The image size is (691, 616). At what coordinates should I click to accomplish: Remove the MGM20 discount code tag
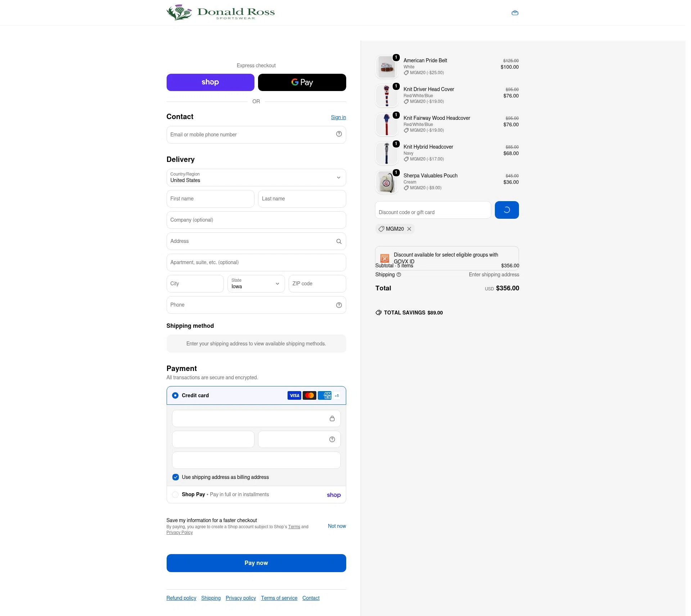(x=409, y=229)
